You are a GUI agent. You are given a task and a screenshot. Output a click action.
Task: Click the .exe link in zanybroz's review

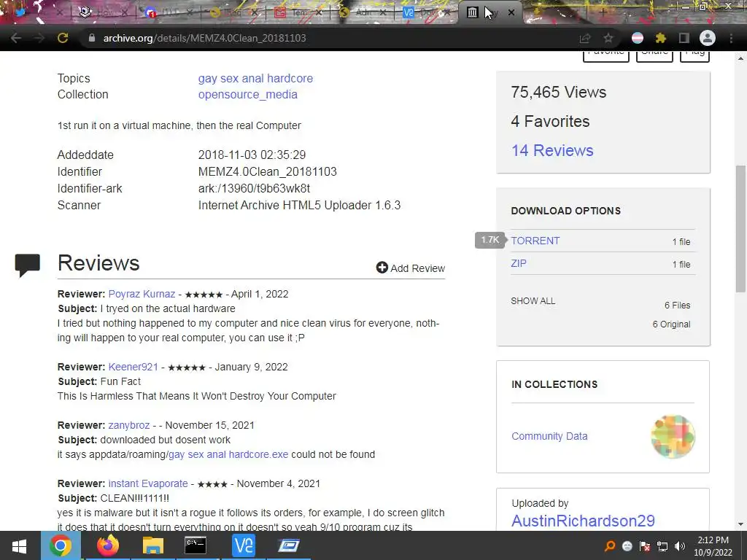(228, 454)
